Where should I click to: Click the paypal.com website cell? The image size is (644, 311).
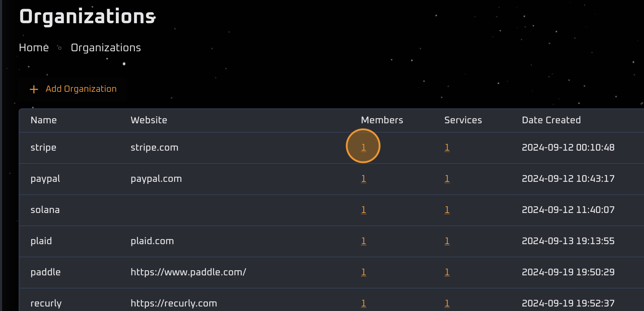click(156, 179)
